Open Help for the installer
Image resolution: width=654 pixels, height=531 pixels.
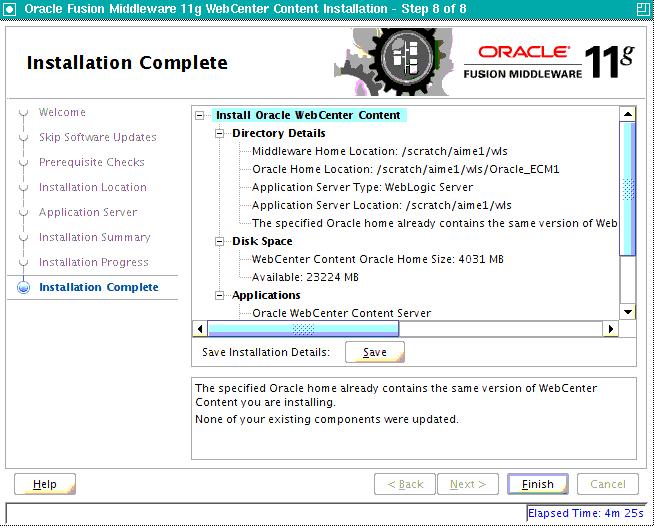(x=45, y=484)
